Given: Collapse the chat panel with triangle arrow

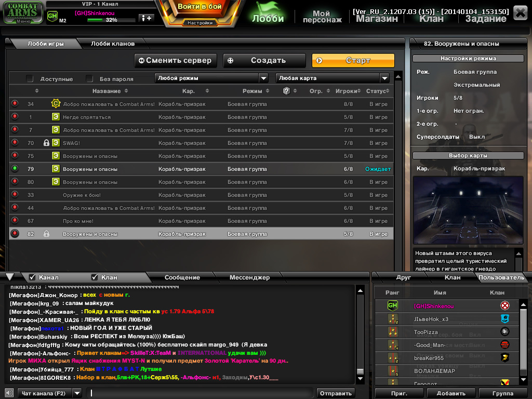Looking at the screenshot, I should [10, 276].
